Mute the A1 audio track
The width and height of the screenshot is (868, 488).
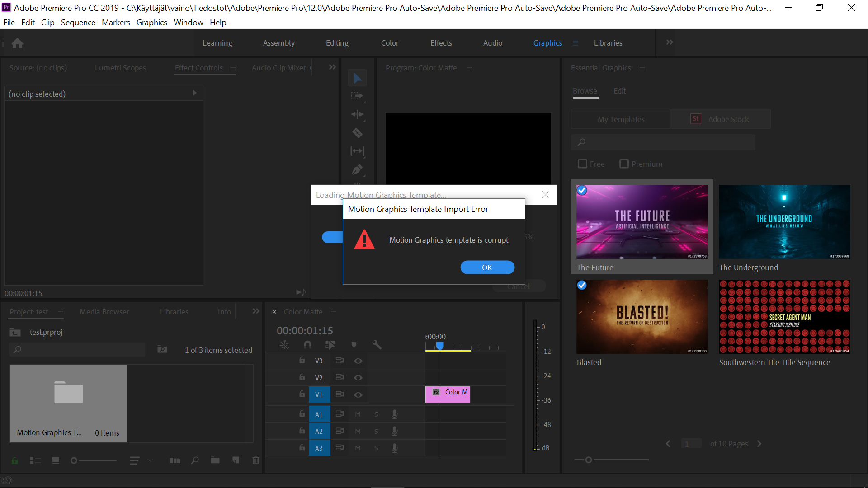click(358, 414)
